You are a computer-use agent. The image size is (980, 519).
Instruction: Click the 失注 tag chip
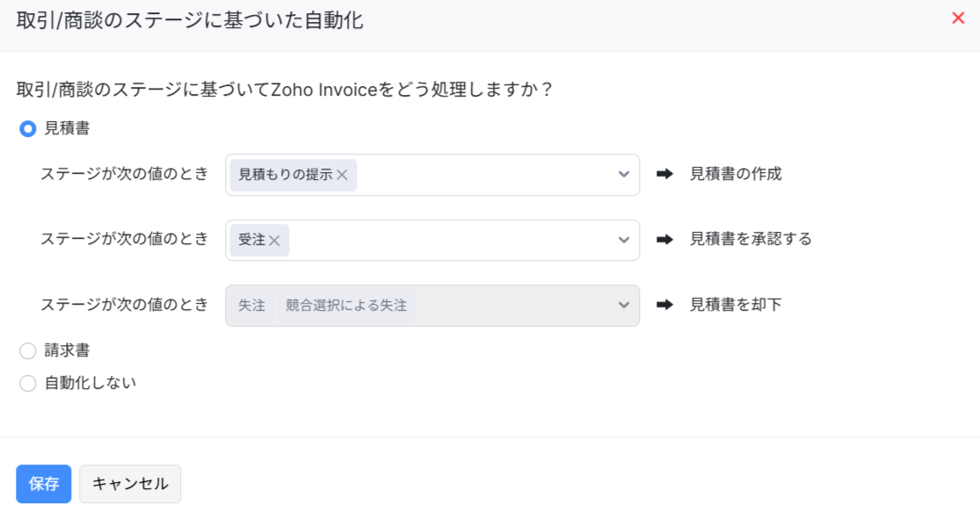[251, 306]
